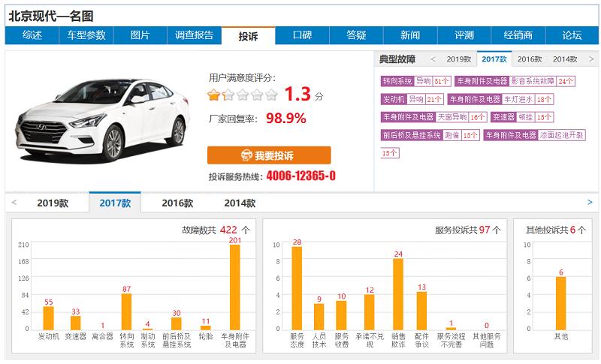The width and height of the screenshot is (601, 364).
Task: Click the 前后桥及悬挂系统 bar showing 30
Action: click(177, 323)
